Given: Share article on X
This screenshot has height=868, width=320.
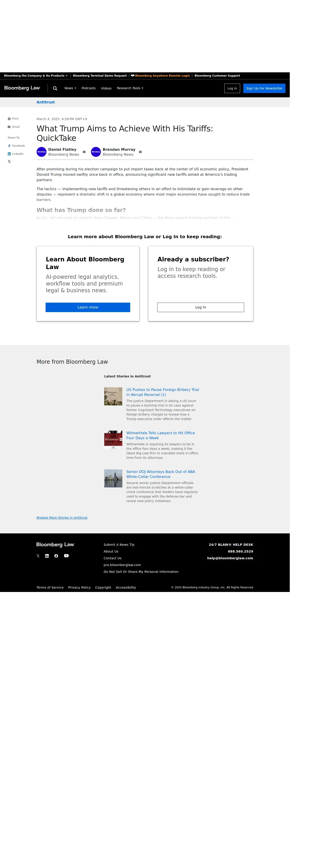Looking at the screenshot, I should (x=9, y=161).
